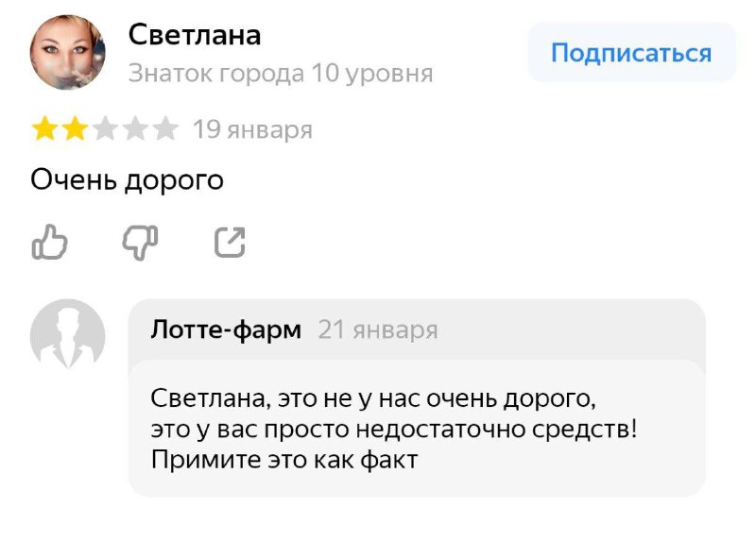This screenshot has height=541, width=756.
Task: Click the Примите это как факт line
Action: pos(284,460)
